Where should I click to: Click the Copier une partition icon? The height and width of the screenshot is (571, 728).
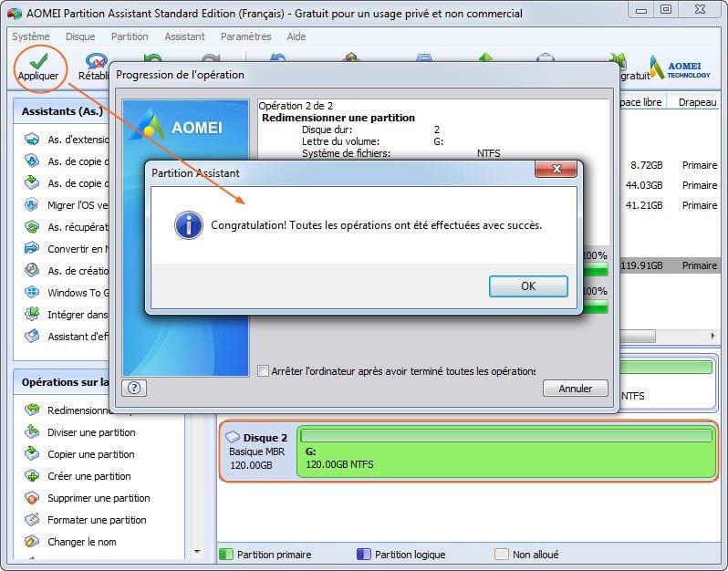(x=32, y=453)
